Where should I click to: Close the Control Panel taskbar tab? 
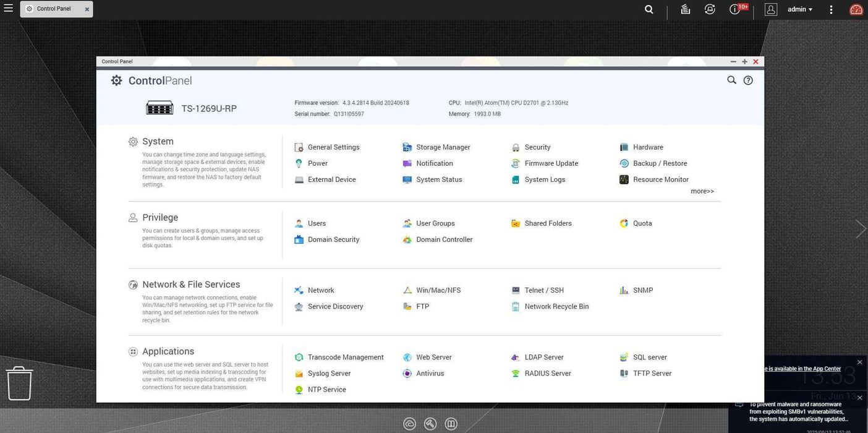[87, 9]
